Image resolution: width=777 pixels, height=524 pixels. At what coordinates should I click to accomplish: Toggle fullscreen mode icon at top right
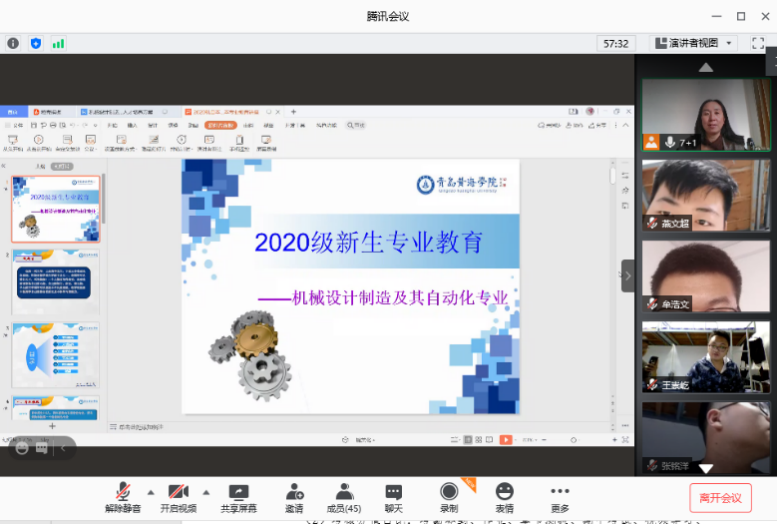(x=760, y=43)
